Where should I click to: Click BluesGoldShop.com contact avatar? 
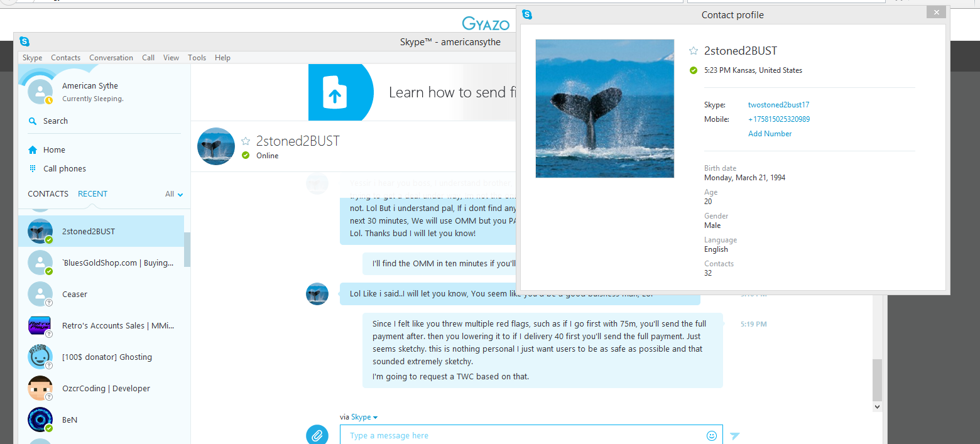click(40, 263)
